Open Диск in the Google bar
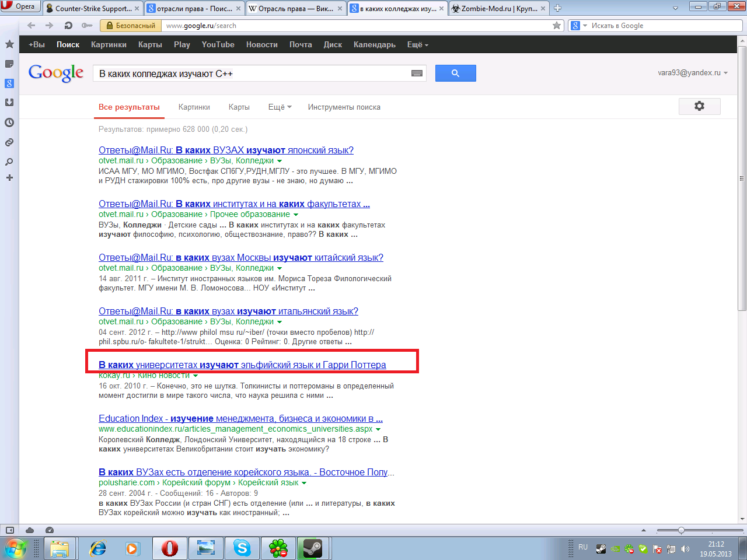 tap(333, 44)
